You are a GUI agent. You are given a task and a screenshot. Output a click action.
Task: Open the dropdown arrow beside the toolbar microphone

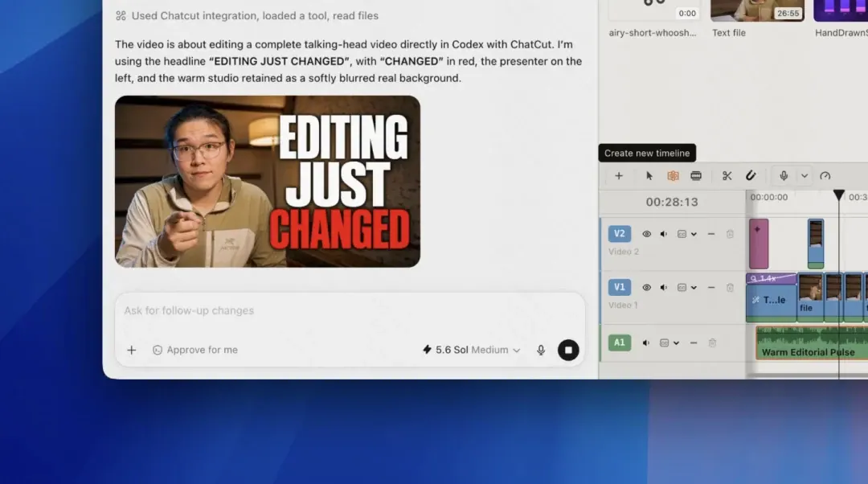pos(805,176)
